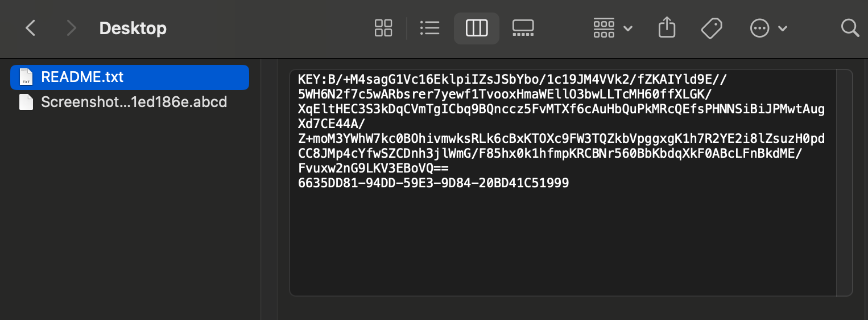Switch to icon grid view
The image size is (868, 320).
(x=383, y=28)
